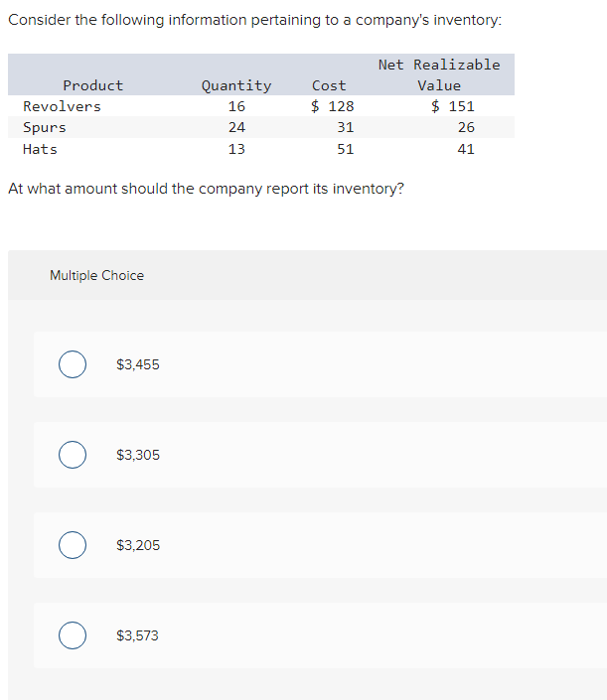Screen dimensions: 607x700
Task: Click the $3,205 answer text
Action: (137, 545)
